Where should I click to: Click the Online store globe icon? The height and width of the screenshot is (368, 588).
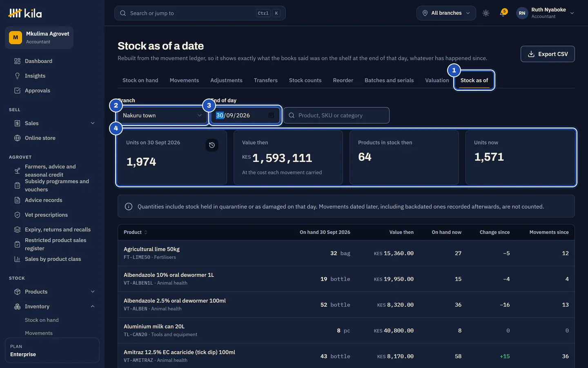pos(17,138)
